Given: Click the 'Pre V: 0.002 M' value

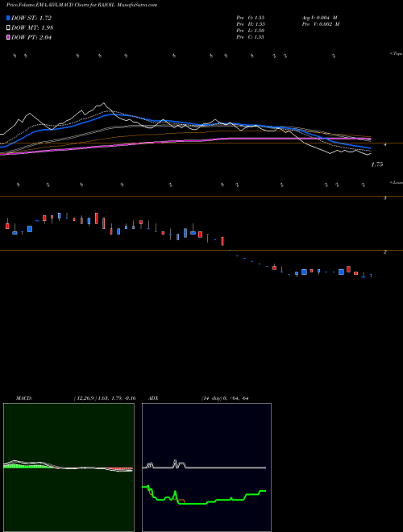Looking at the screenshot, I should tap(321, 24).
